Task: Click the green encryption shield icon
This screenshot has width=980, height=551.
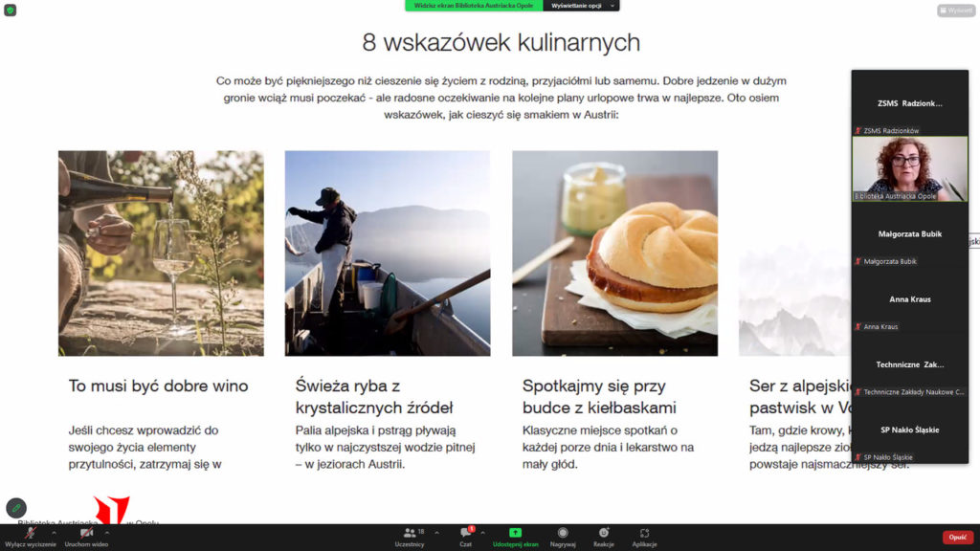Action: (10, 10)
